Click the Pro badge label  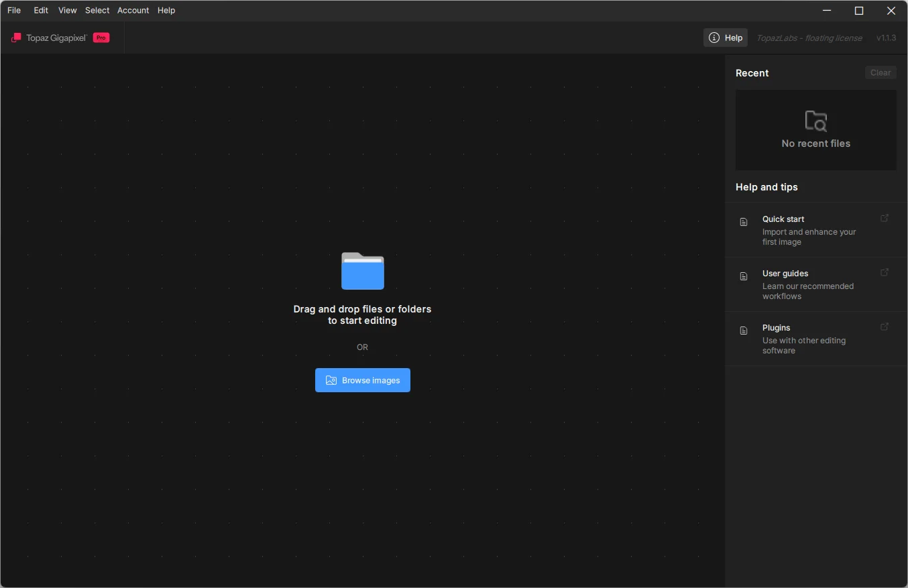pyautogui.click(x=101, y=38)
